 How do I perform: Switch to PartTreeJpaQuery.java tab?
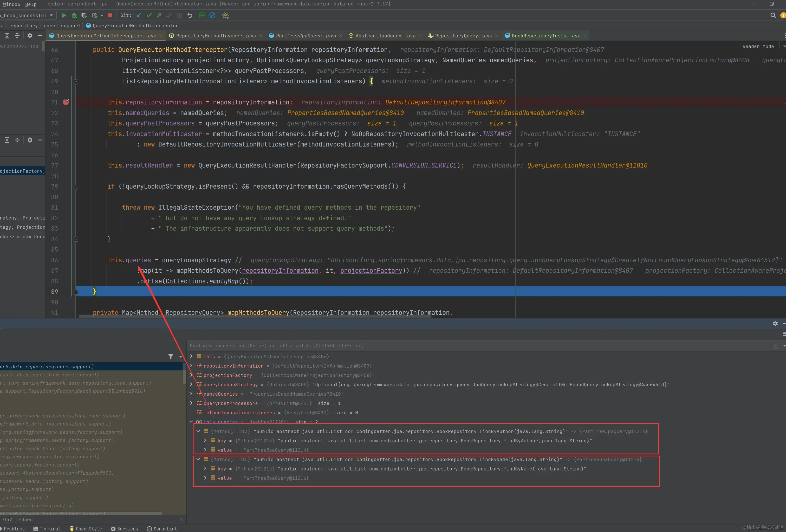306,36
